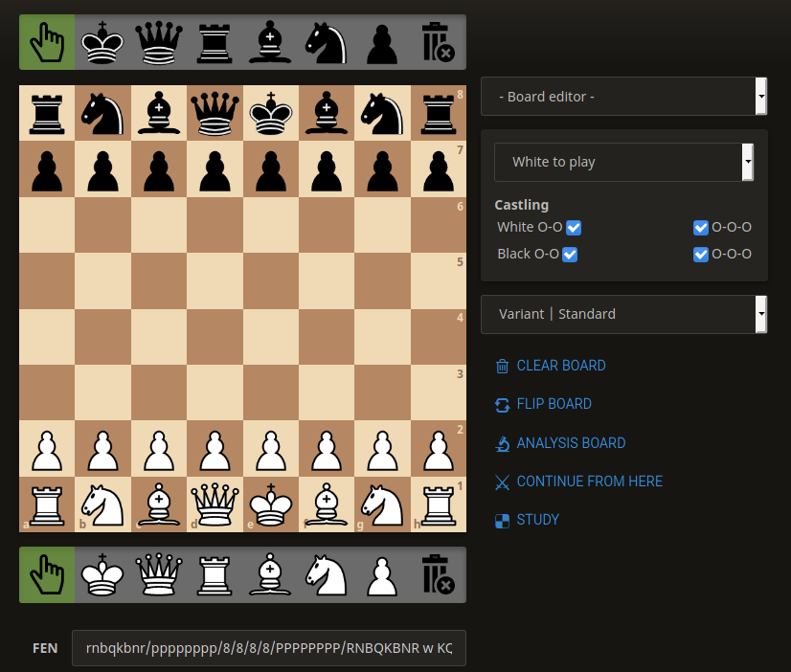Open ANALYSIS BOARD

(x=572, y=443)
